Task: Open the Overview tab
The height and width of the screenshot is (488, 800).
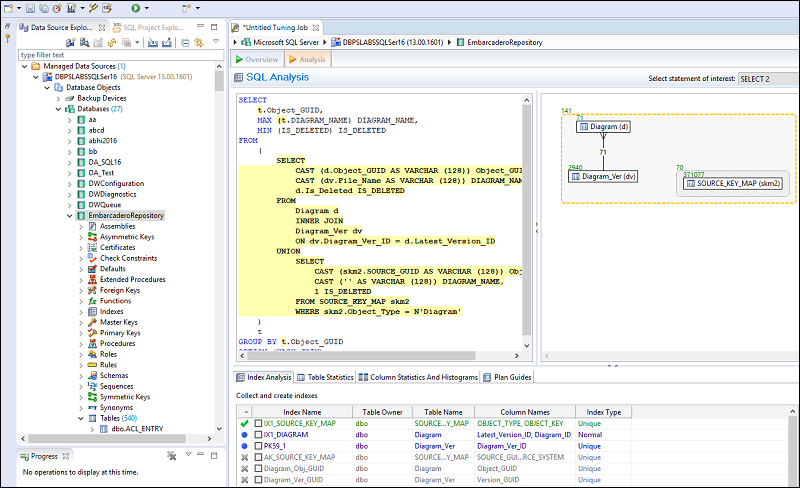Action: pyautogui.click(x=257, y=59)
